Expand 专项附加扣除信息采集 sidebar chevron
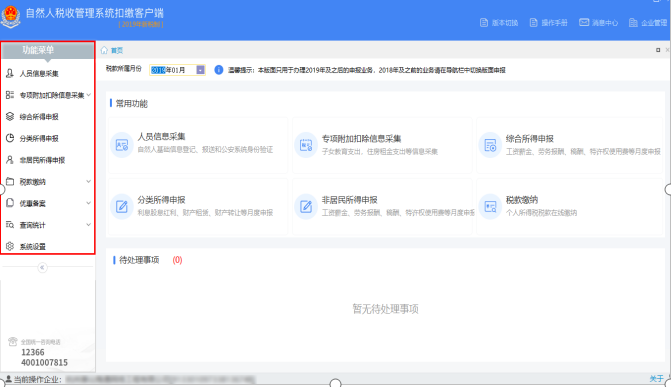The width and height of the screenshot is (671, 387). (89, 95)
